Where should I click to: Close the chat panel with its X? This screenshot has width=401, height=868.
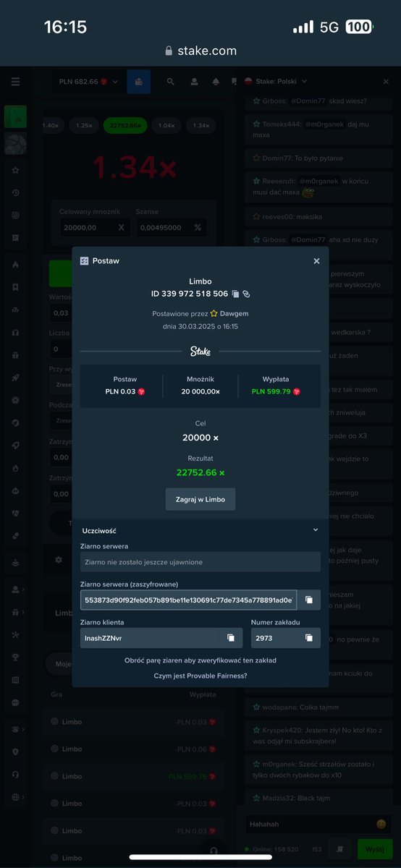coord(386,82)
